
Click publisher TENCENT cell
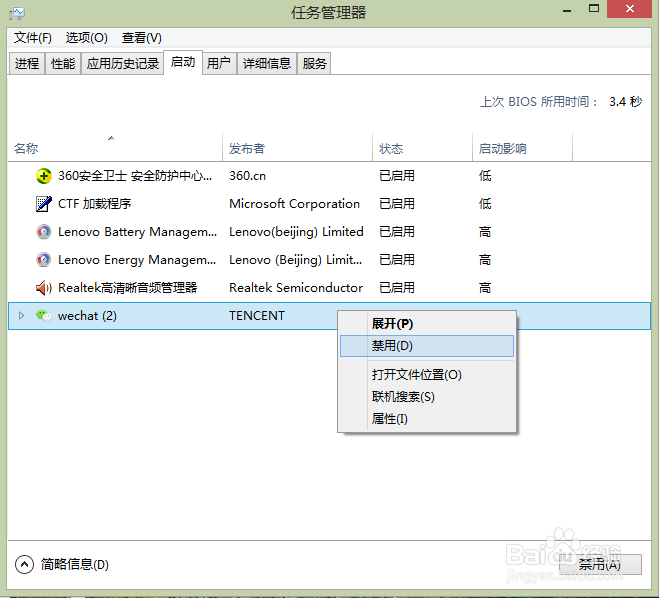coord(257,316)
